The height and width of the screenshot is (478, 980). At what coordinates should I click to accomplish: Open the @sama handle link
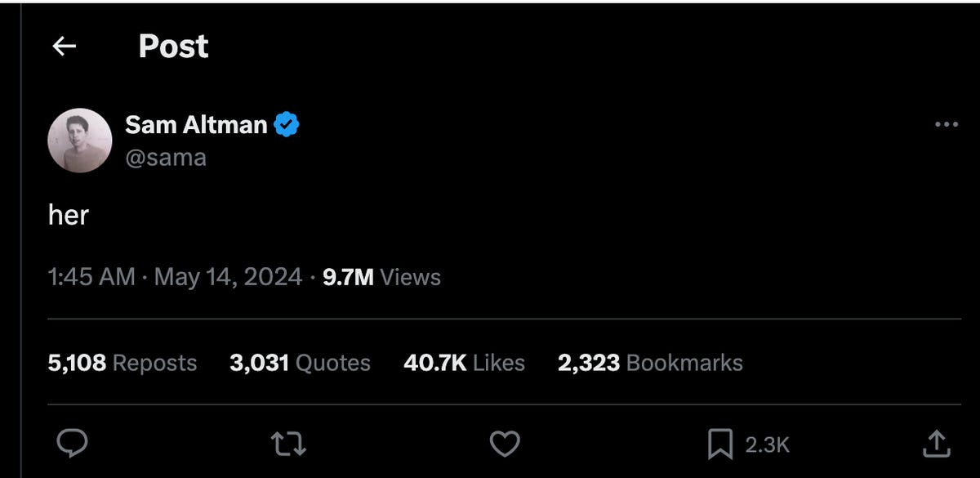click(166, 156)
